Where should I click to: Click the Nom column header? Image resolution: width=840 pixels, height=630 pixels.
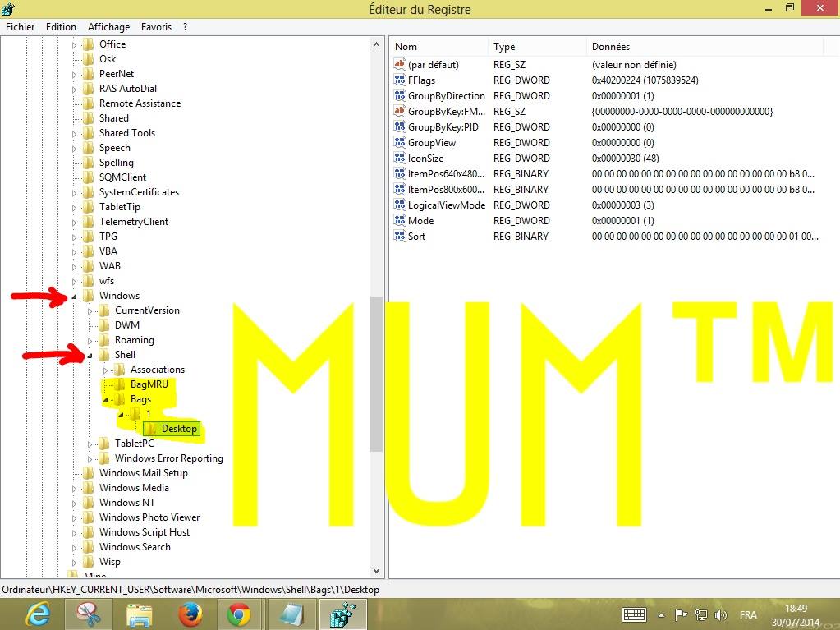point(438,47)
